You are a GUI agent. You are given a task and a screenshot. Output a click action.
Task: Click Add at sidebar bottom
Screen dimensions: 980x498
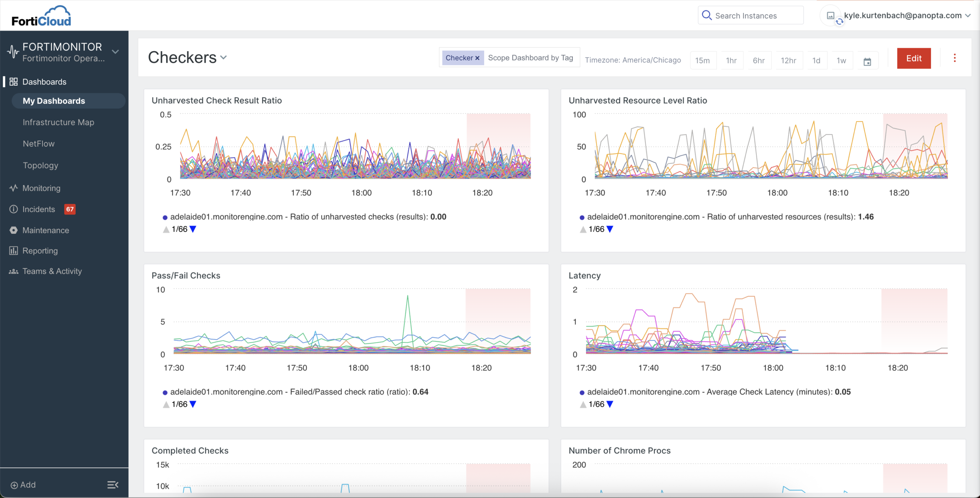[x=23, y=485]
